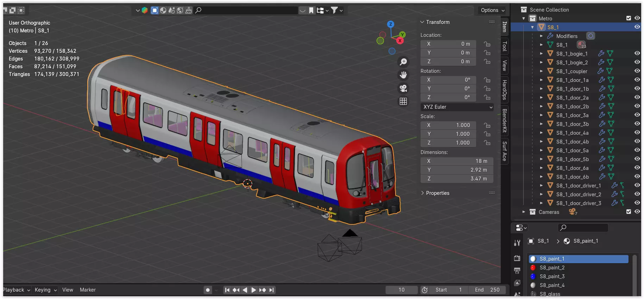
Task: Switch to the View sidebar tab
Action: (x=504, y=65)
